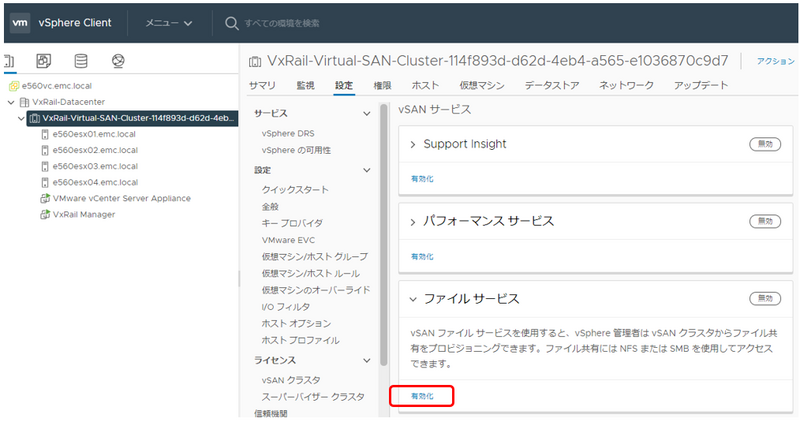Select VxRail-Datacenter in the tree

[x=68, y=102]
